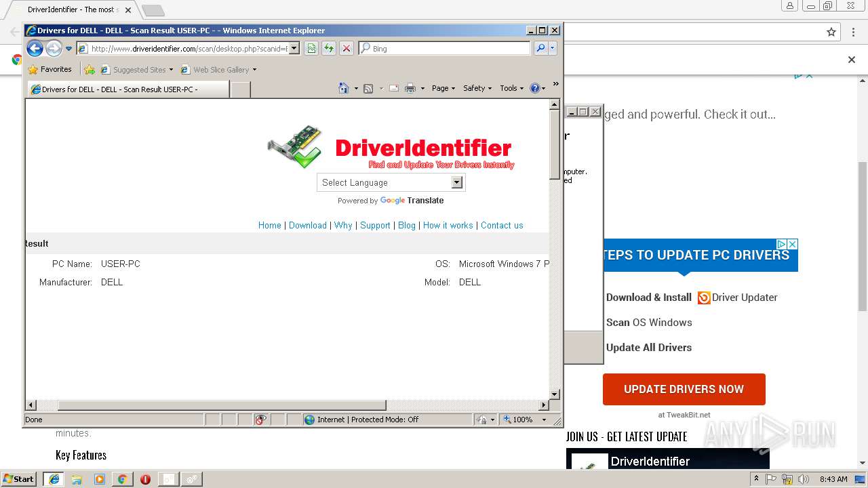Open the Page menu
Viewport: 868px width, 488px height.
(x=443, y=88)
